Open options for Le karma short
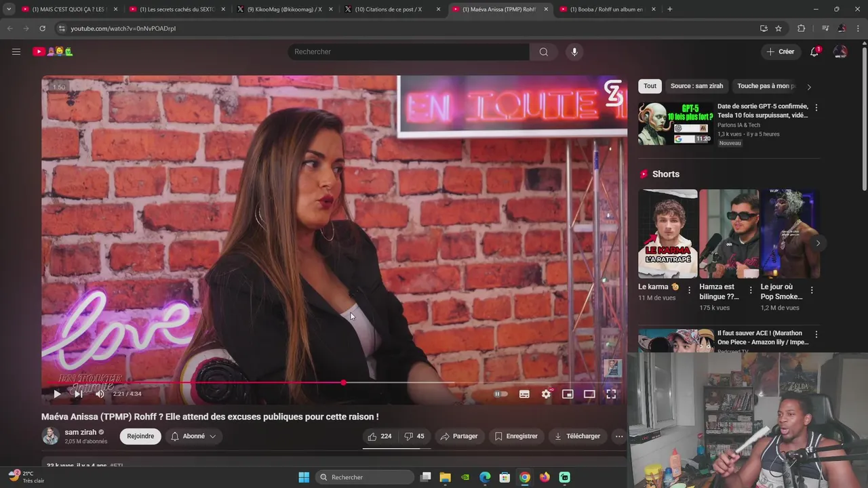This screenshot has height=488, width=868. 690,290
